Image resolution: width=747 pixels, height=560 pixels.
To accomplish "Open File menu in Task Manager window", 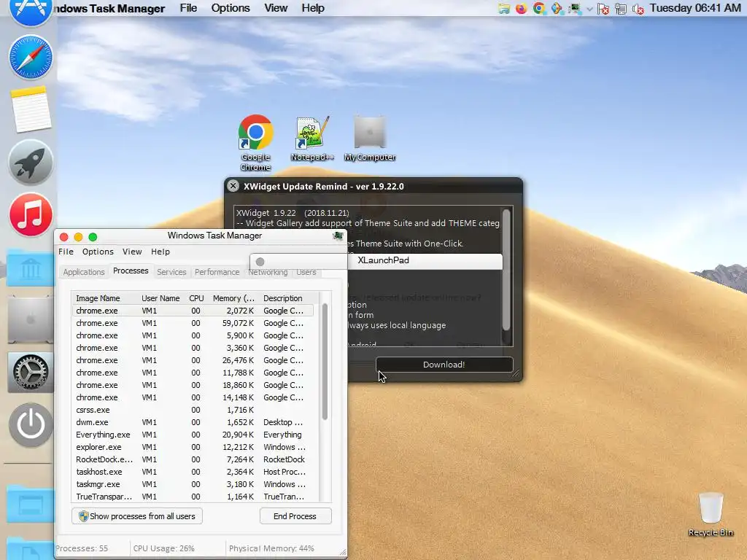I will 66,252.
